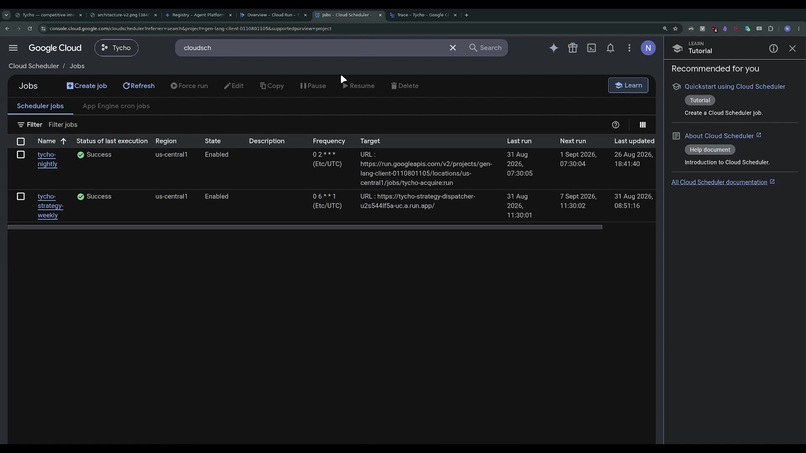This screenshot has width=806, height=453.
Task: Click the Search button with magnifier
Action: [x=485, y=48]
